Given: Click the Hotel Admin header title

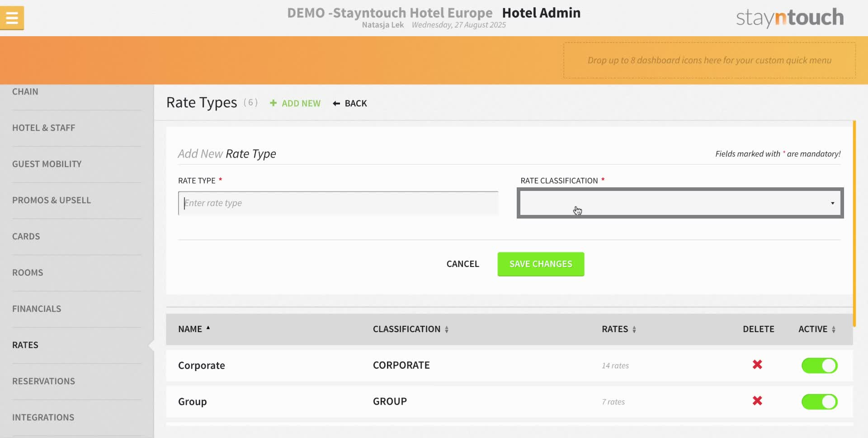Looking at the screenshot, I should pyautogui.click(x=541, y=13).
